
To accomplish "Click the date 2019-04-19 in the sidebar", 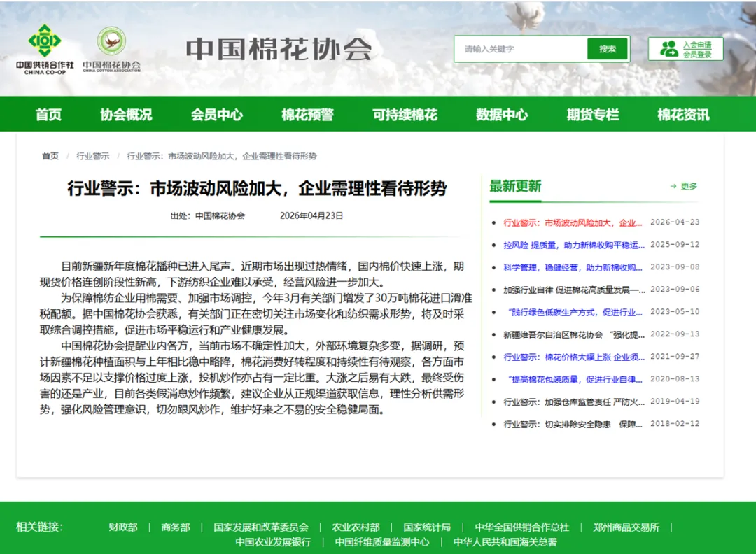I will (x=675, y=402).
